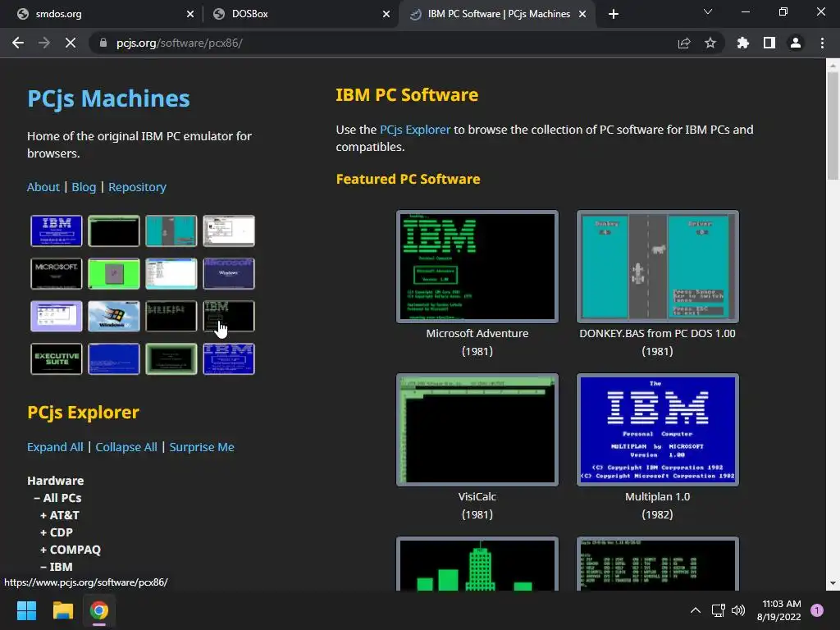Image resolution: width=840 pixels, height=630 pixels.
Task: Launch the Microsoft Adventure screenshot
Action: [477, 267]
